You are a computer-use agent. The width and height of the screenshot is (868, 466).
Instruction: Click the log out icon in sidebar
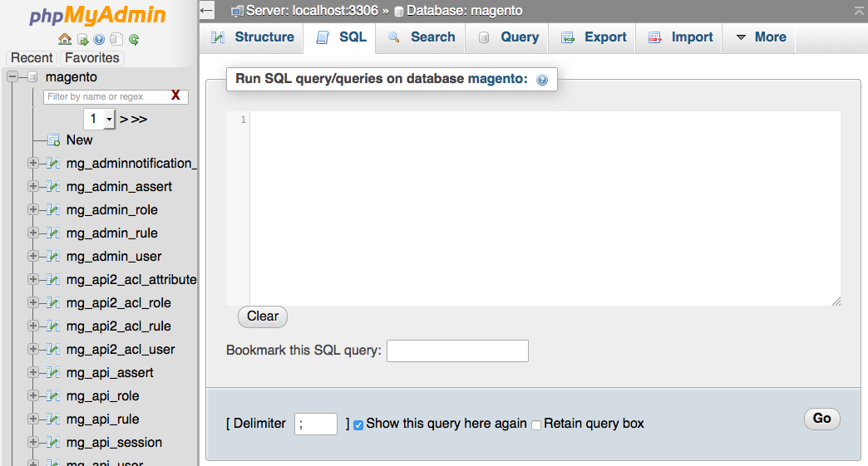tap(82, 39)
